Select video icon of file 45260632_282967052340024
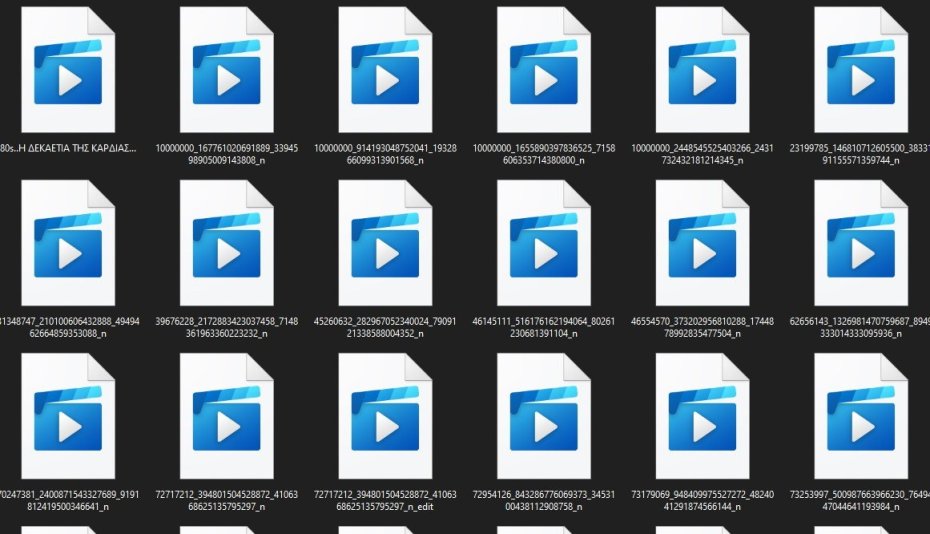Image resolution: width=930 pixels, height=534 pixels. (x=386, y=243)
